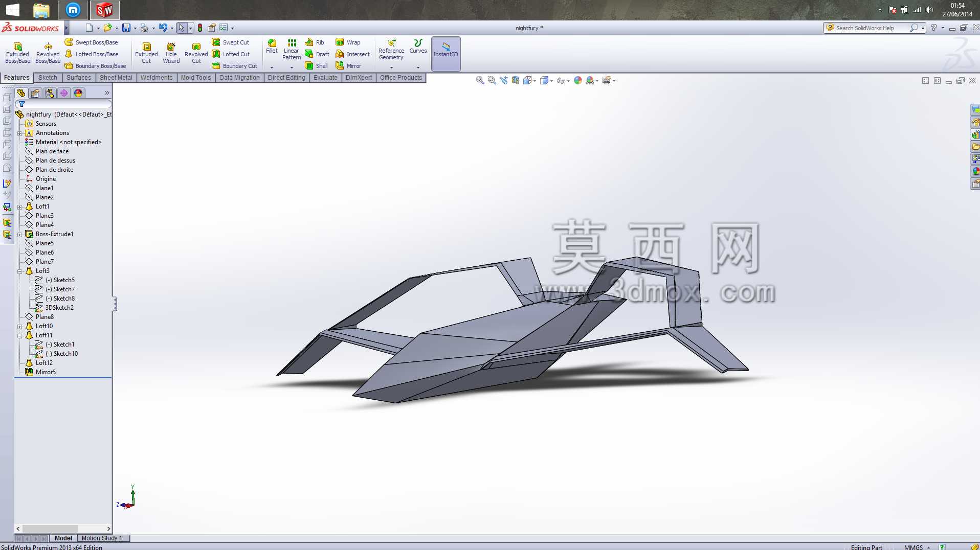Select the Intersect tool
Viewport: 980px width, 550px height.
coord(352,54)
